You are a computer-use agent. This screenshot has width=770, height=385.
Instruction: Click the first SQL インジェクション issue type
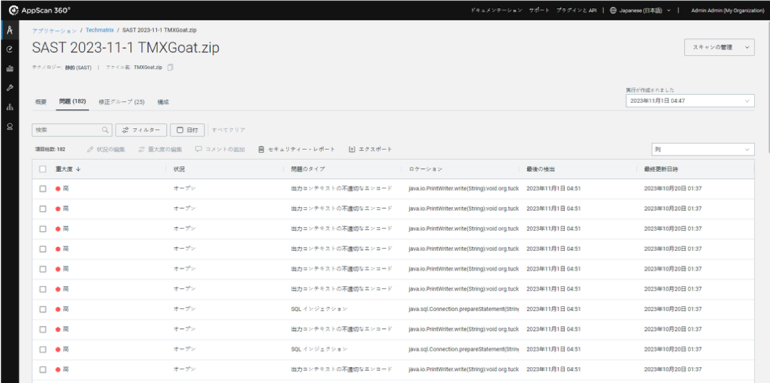tap(319, 309)
